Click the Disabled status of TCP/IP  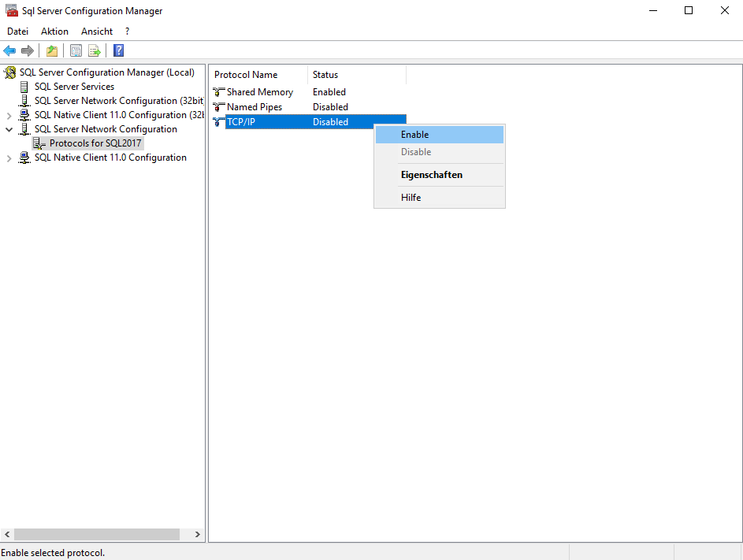[330, 122]
